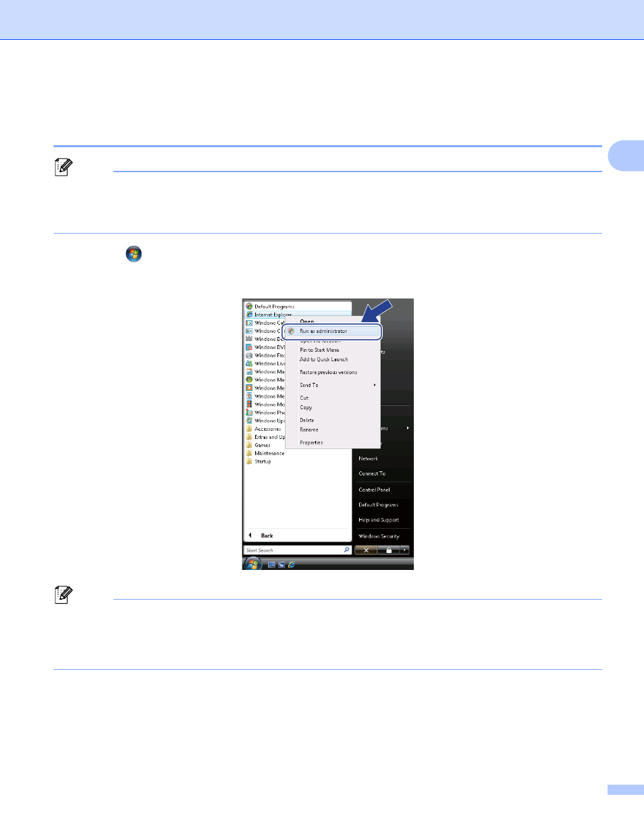Viewport: 644px width, 834px height.
Task: Click Restore previous versions
Action: (328, 372)
